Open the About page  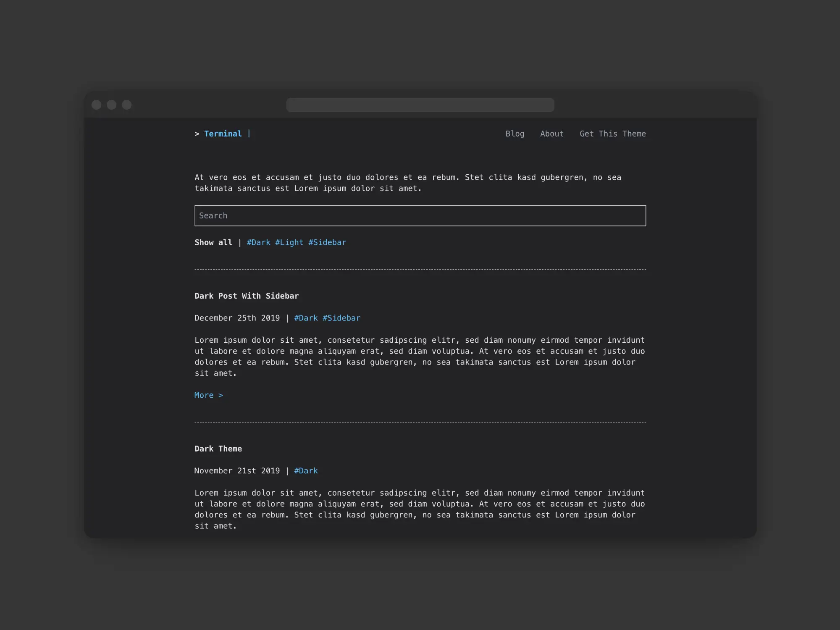pyautogui.click(x=551, y=134)
